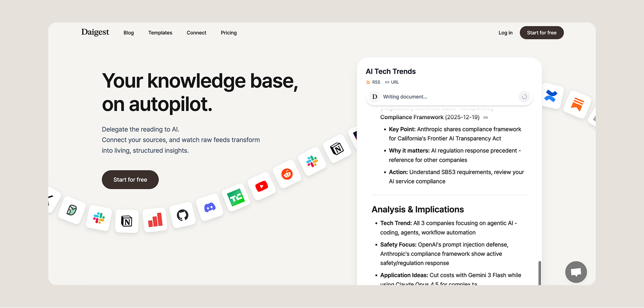This screenshot has width=644, height=308.
Task: Click the Discord icon
Action: coord(210,207)
